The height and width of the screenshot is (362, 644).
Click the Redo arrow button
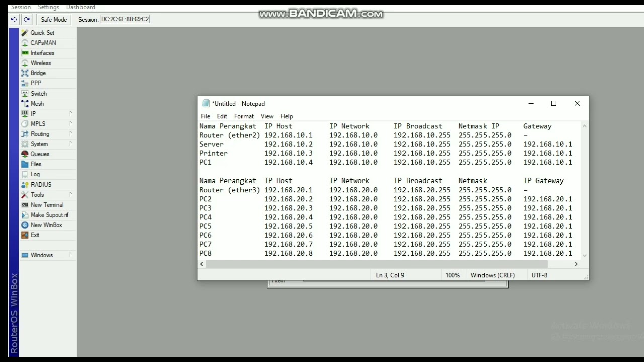tap(27, 19)
